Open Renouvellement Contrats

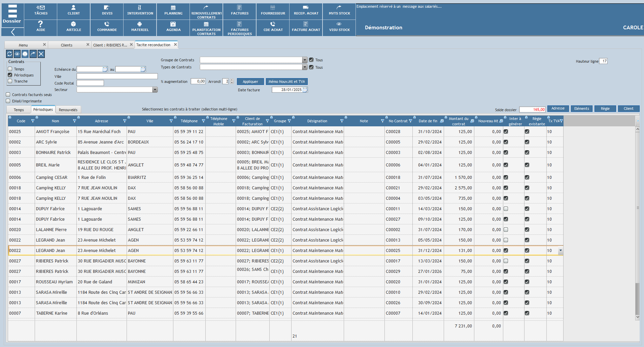coord(206,11)
